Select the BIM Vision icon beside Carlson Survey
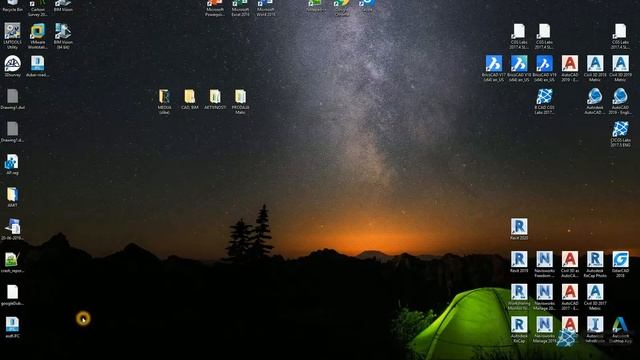 [x=63, y=6]
